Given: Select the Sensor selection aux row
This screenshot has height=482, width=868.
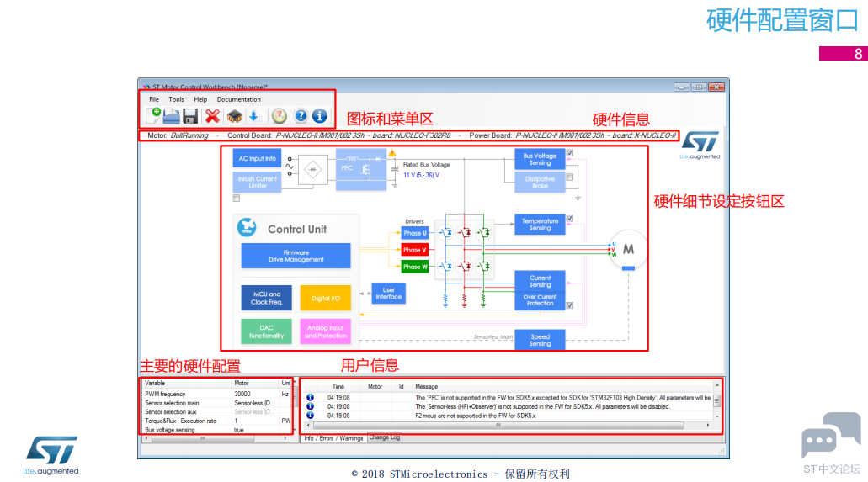Looking at the screenshot, I should [216, 411].
